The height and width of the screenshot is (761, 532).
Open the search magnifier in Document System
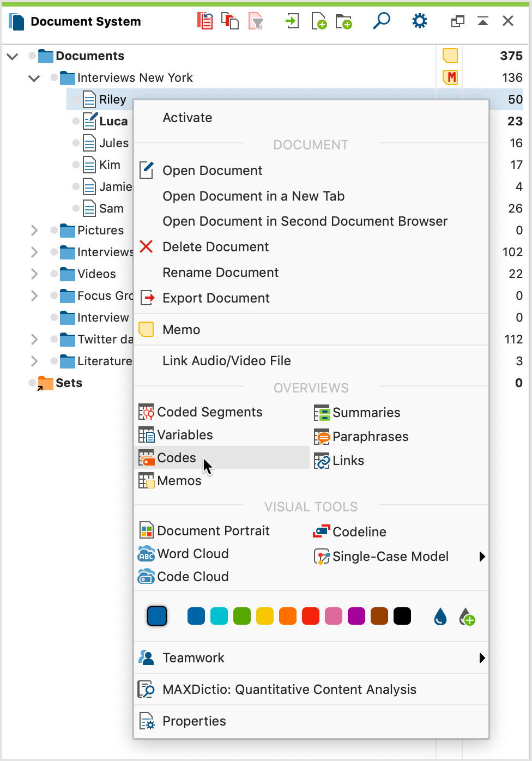pyautogui.click(x=382, y=21)
